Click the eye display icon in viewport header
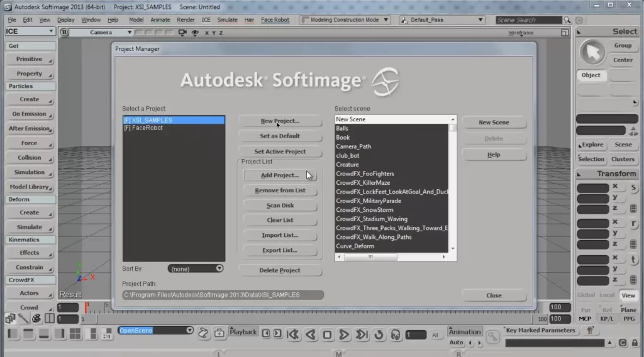Viewport: 644px width, 357px height. [195, 33]
